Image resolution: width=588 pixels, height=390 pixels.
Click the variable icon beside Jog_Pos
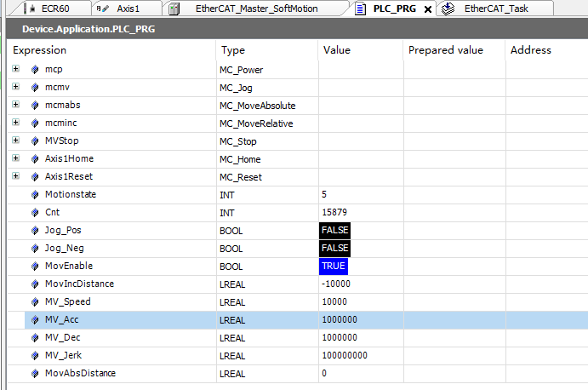click(x=35, y=231)
